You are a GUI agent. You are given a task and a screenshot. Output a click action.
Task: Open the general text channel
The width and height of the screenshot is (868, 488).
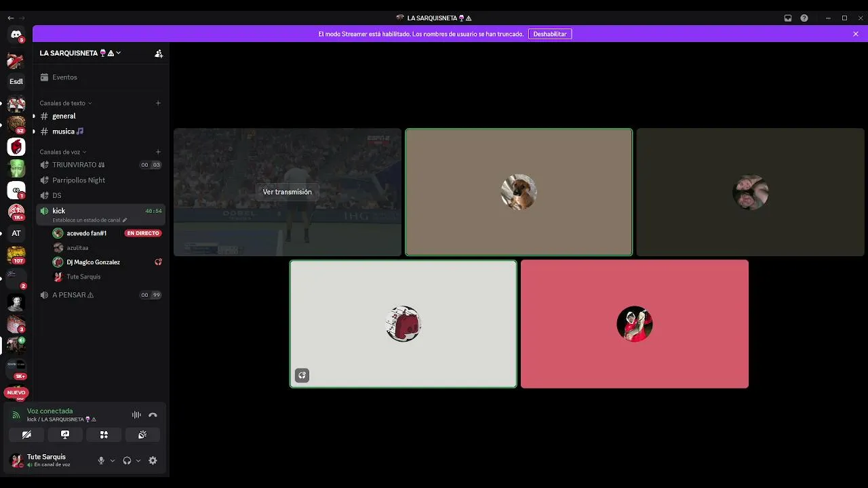(100, 116)
